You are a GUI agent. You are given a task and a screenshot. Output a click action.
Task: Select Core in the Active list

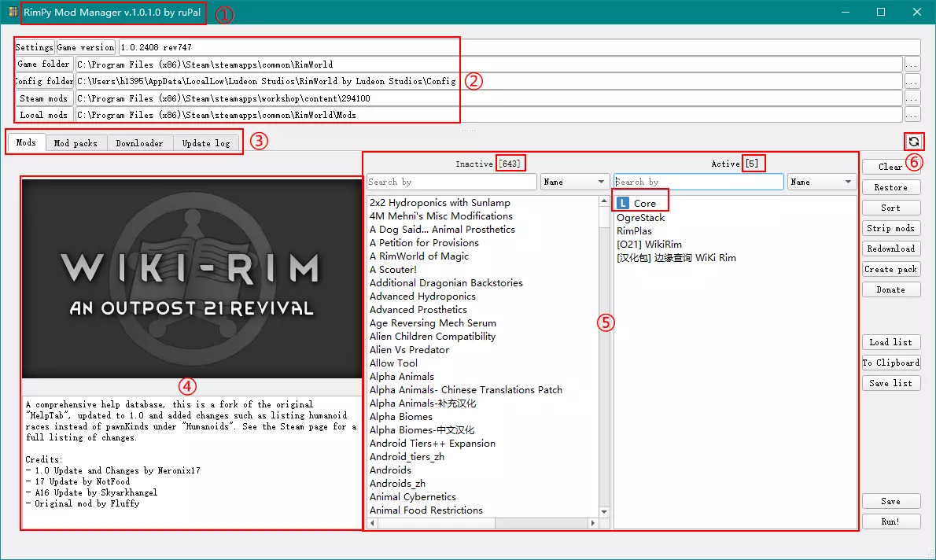point(644,203)
